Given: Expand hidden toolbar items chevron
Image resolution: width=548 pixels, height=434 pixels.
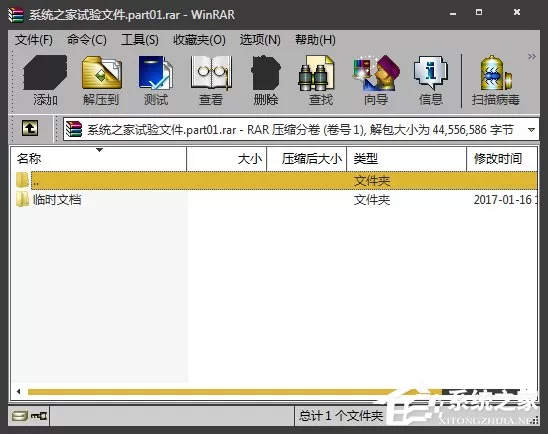Looking at the screenshot, I should coord(531,57).
